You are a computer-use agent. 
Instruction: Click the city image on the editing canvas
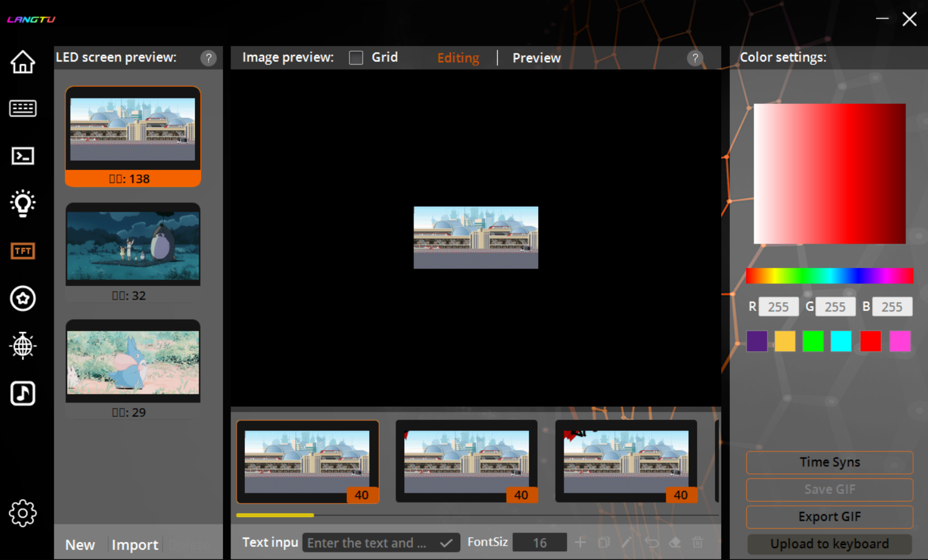coord(476,237)
